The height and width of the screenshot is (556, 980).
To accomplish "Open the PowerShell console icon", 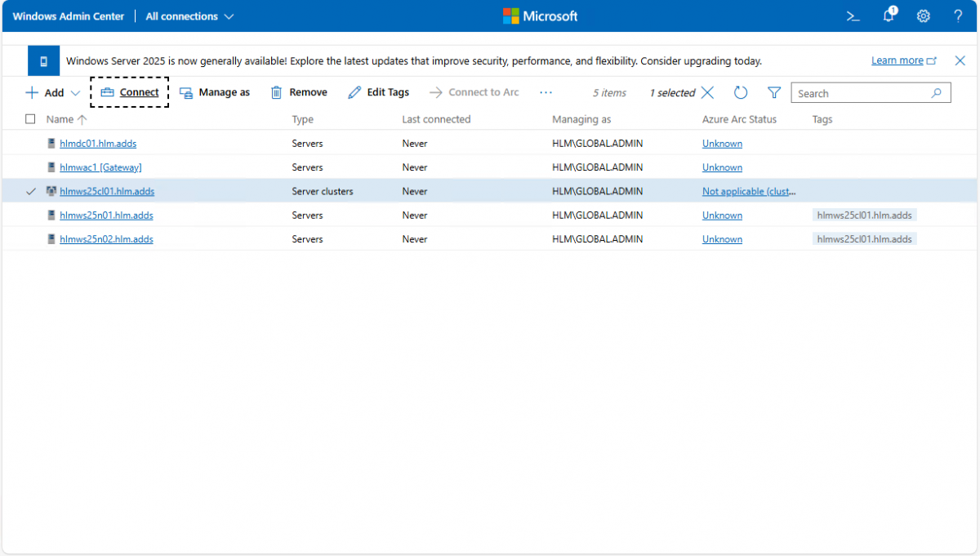I will 853,16.
